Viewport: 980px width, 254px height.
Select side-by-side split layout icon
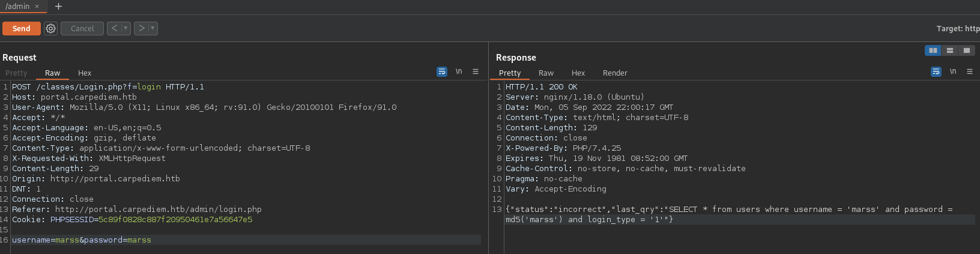click(x=933, y=50)
